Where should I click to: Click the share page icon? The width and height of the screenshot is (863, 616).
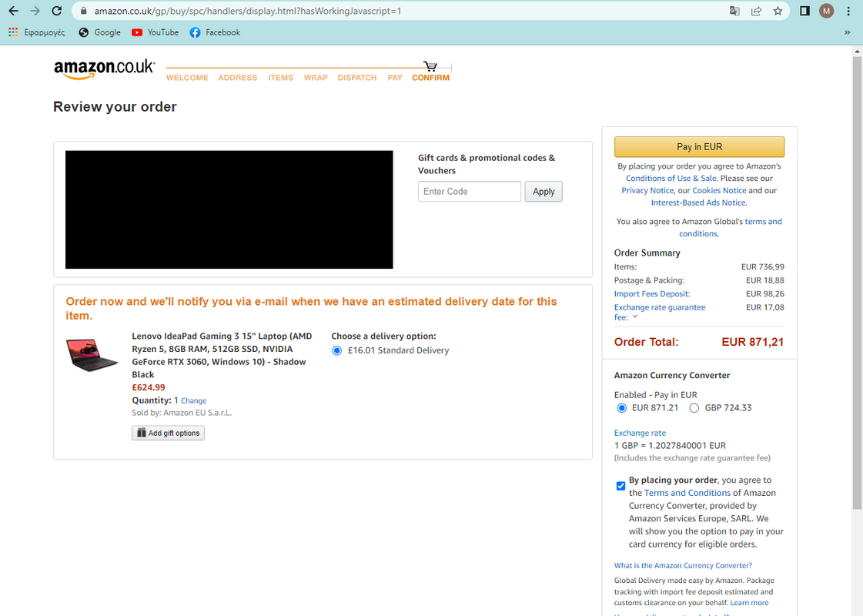pyautogui.click(x=756, y=11)
